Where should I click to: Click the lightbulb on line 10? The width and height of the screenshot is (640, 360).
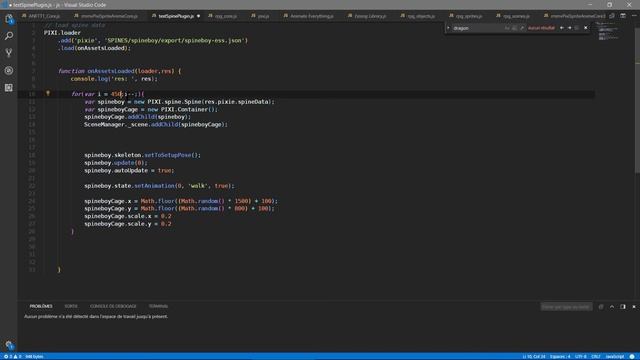coord(48,93)
